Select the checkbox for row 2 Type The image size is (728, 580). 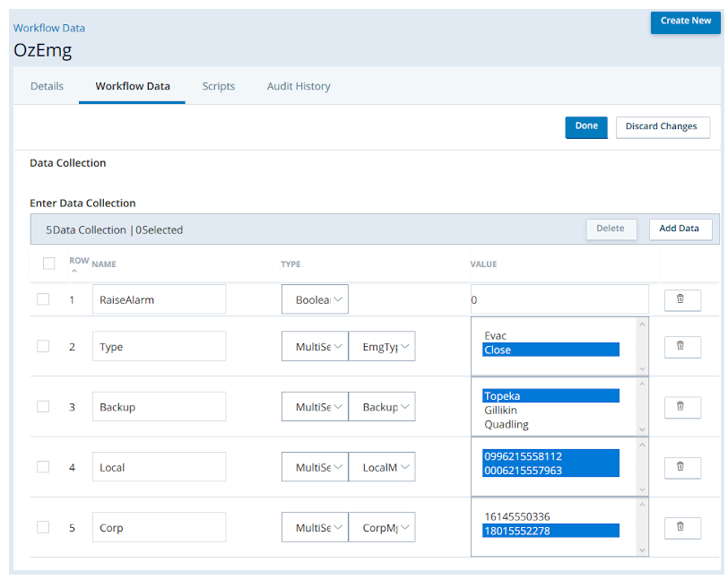(43, 346)
